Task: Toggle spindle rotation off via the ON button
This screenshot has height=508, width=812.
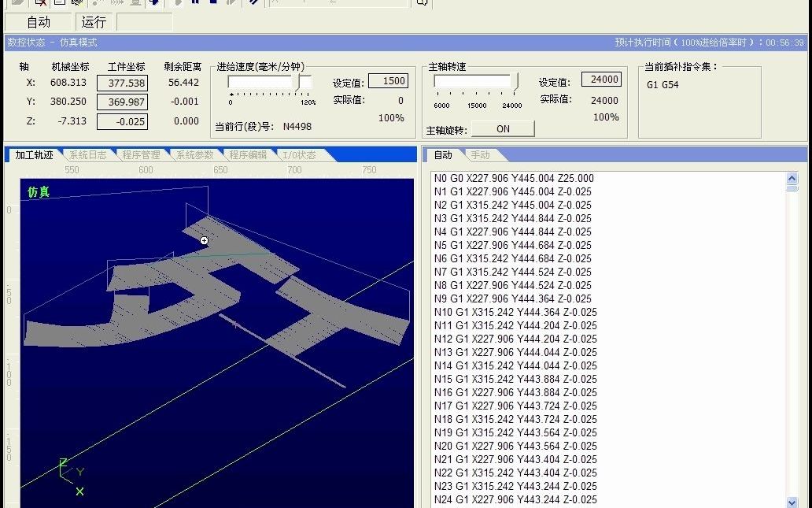Action: [x=503, y=128]
